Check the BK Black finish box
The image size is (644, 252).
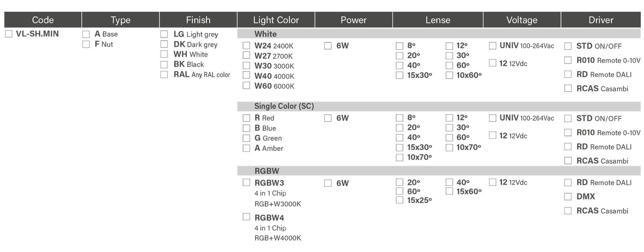(164, 65)
